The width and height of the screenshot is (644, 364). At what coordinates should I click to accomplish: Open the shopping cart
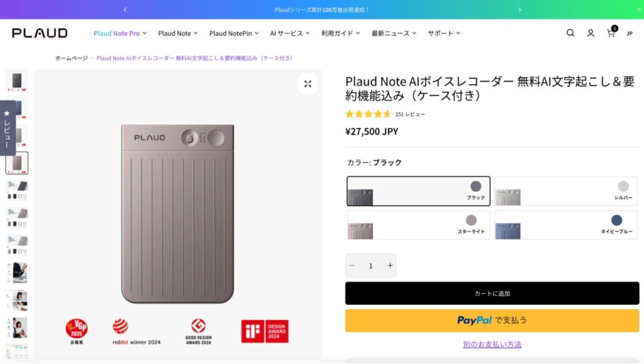tap(610, 33)
